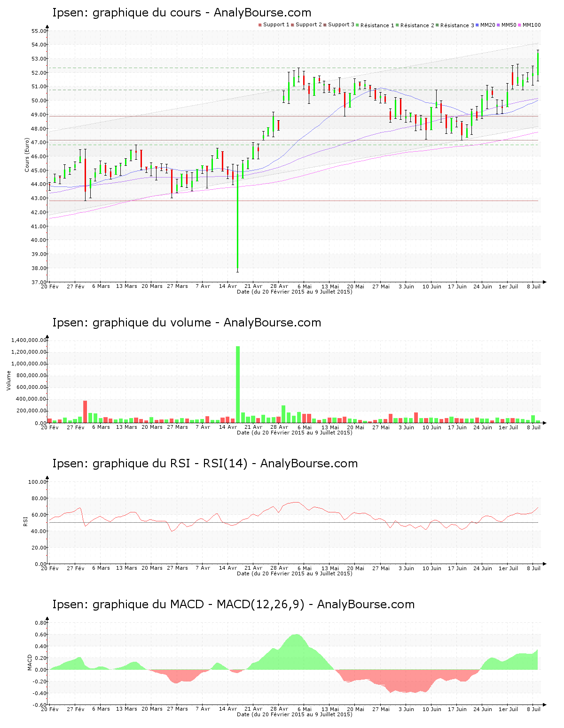Select the 'MM20' legend label

488,25
